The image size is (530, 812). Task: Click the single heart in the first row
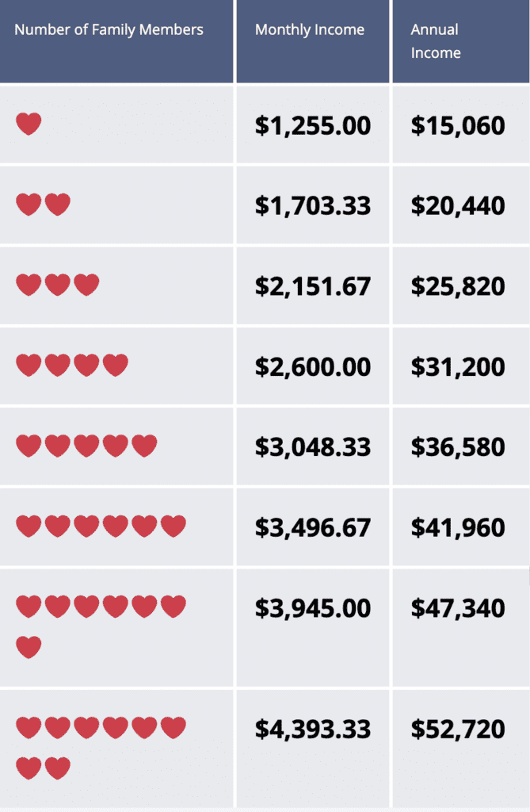coord(29,124)
